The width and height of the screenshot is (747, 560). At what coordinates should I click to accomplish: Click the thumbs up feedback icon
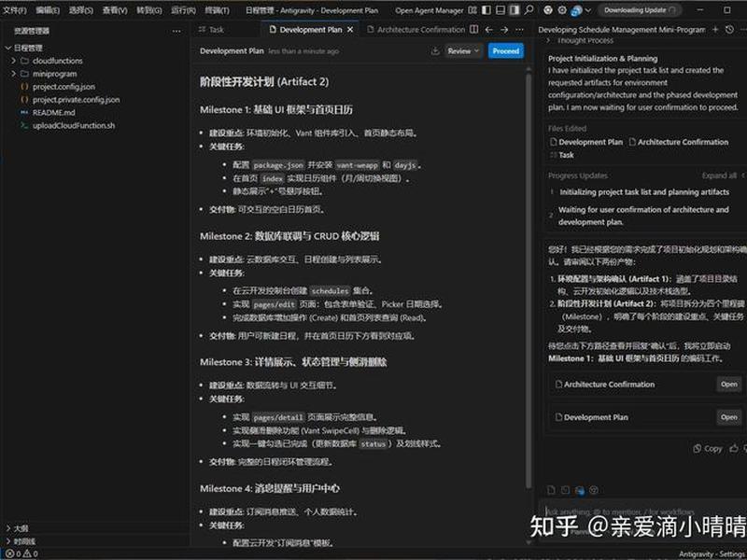pos(734,449)
